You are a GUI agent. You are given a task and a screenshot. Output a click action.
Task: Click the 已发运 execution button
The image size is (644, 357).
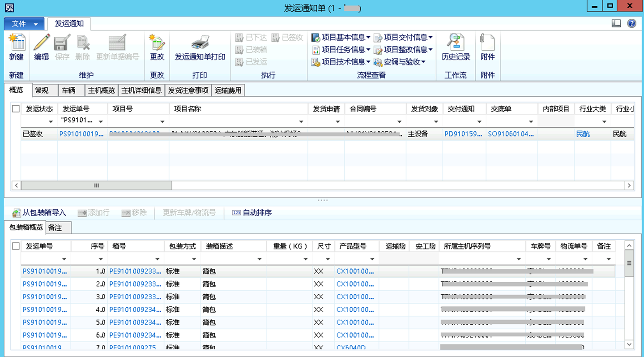pyautogui.click(x=251, y=62)
